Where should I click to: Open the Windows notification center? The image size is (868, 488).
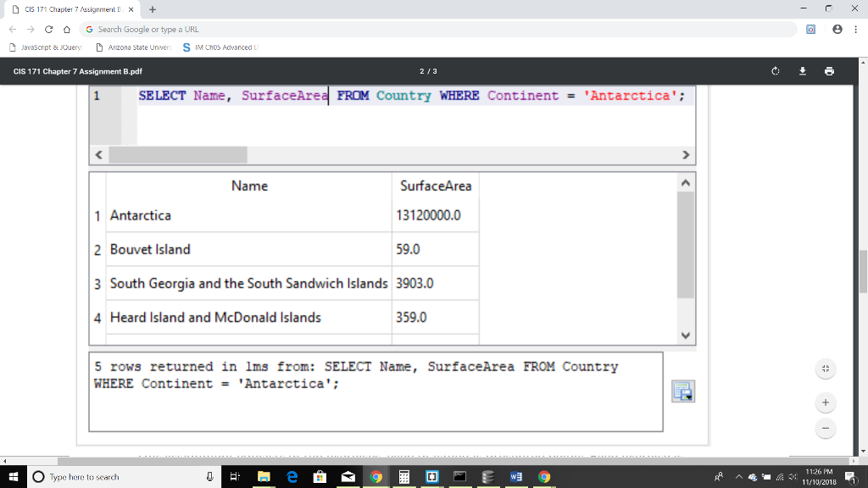coord(850,476)
